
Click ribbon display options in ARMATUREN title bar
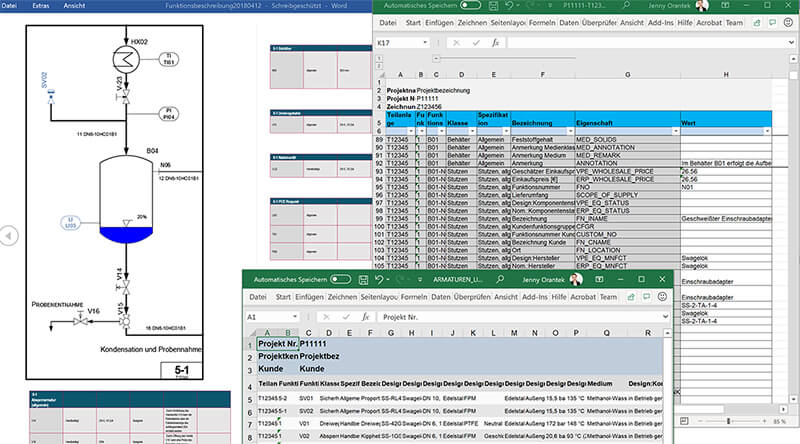[599, 280]
